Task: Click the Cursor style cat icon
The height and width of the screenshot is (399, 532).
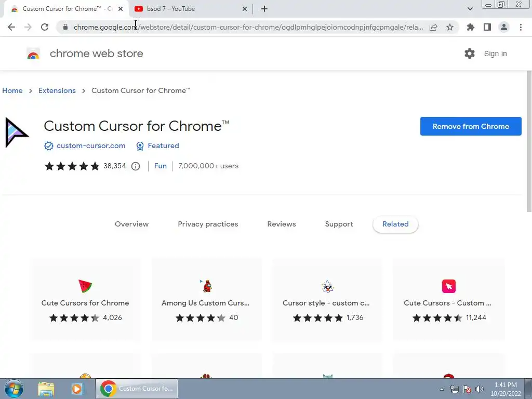Action: tap(327, 286)
